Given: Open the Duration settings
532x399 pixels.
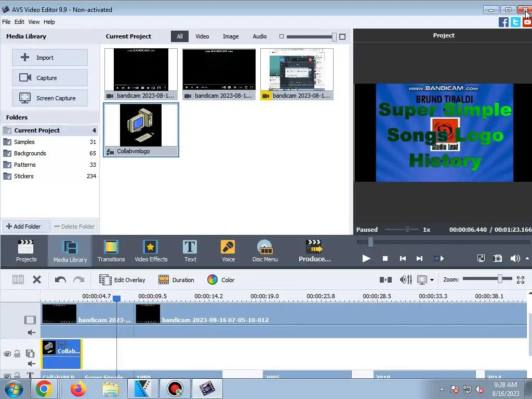Looking at the screenshot, I should pos(177,280).
